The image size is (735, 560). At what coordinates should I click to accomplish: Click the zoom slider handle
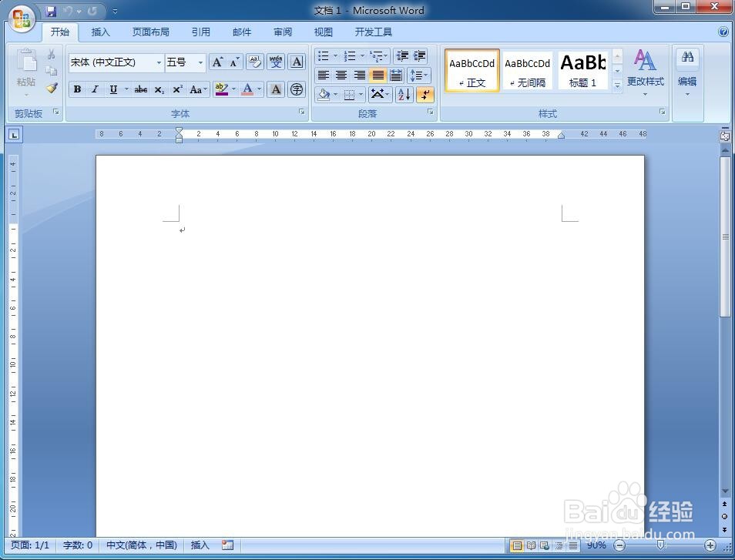click(661, 545)
